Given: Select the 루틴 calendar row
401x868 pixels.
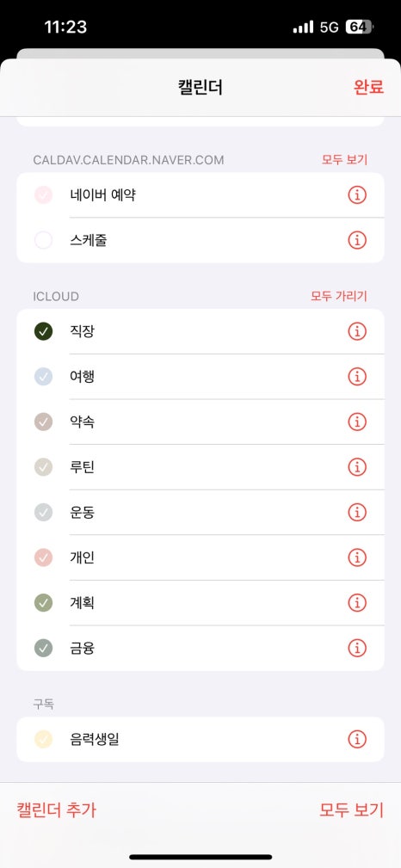Looking at the screenshot, I should tap(200, 467).
